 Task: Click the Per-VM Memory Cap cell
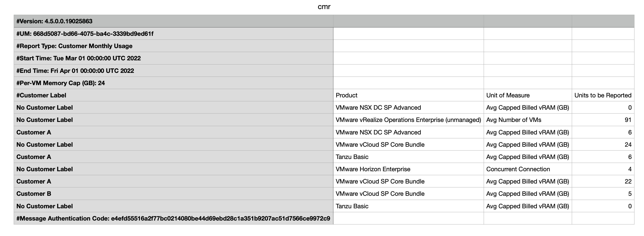coord(60,83)
